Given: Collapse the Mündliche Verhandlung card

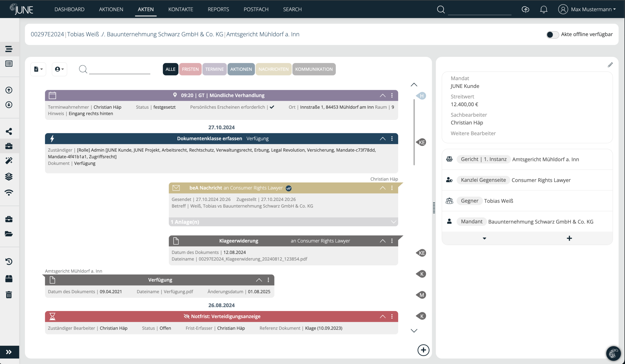Looking at the screenshot, I should point(383,95).
